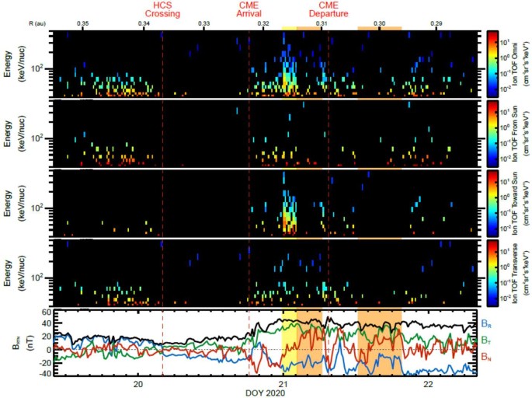Click the 'Ion TOF Transverse' colorbar
The width and height of the screenshot is (532, 398).
tap(493, 273)
